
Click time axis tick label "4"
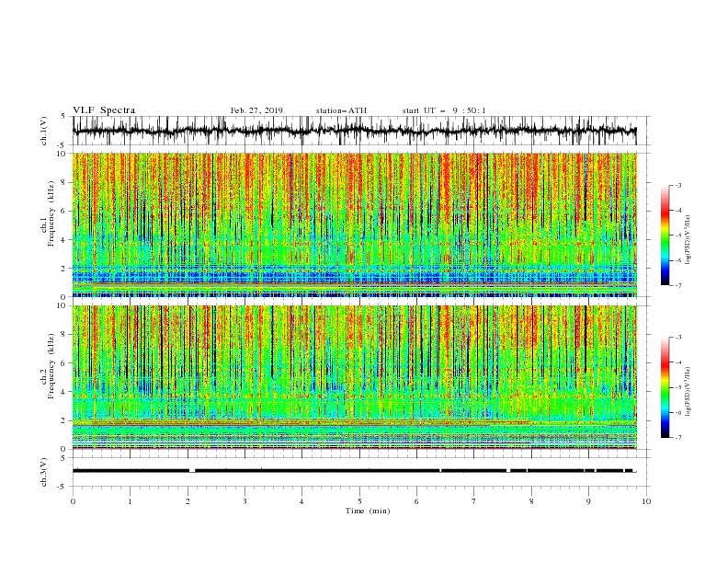coord(301,501)
